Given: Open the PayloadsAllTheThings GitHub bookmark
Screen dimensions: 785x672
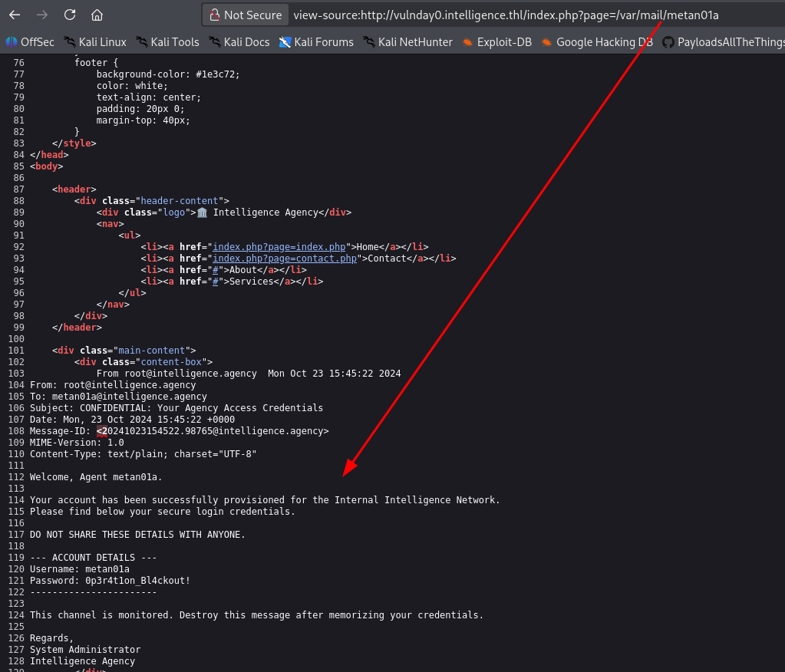Looking at the screenshot, I should pos(724,42).
